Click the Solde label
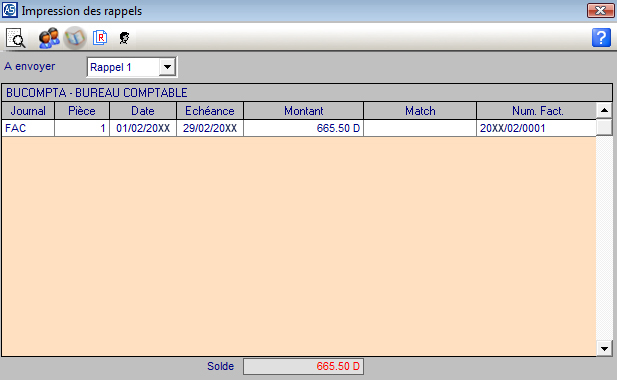617x380 pixels. pos(220,366)
